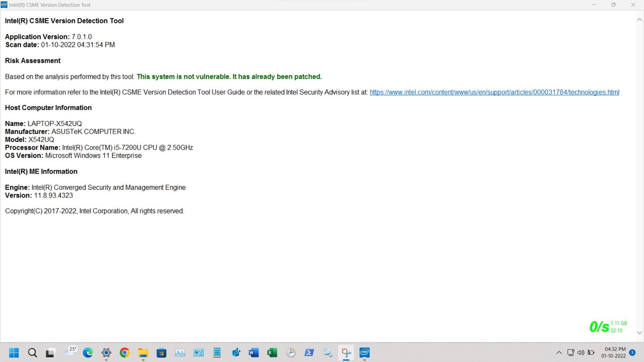Launch Microsoft Excel from taskbar
Image resolution: width=644 pixels, height=362 pixels.
pyautogui.click(x=272, y=353)
